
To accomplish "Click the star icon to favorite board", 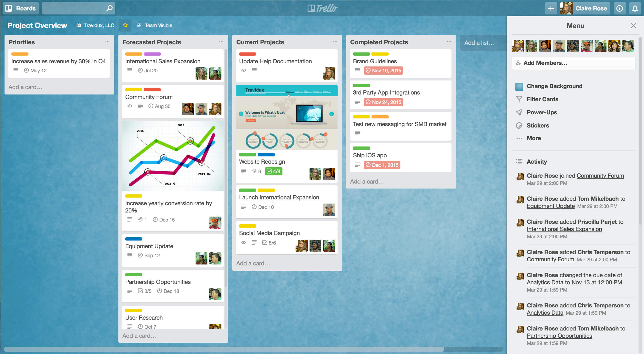I will [x=125, y=25].
